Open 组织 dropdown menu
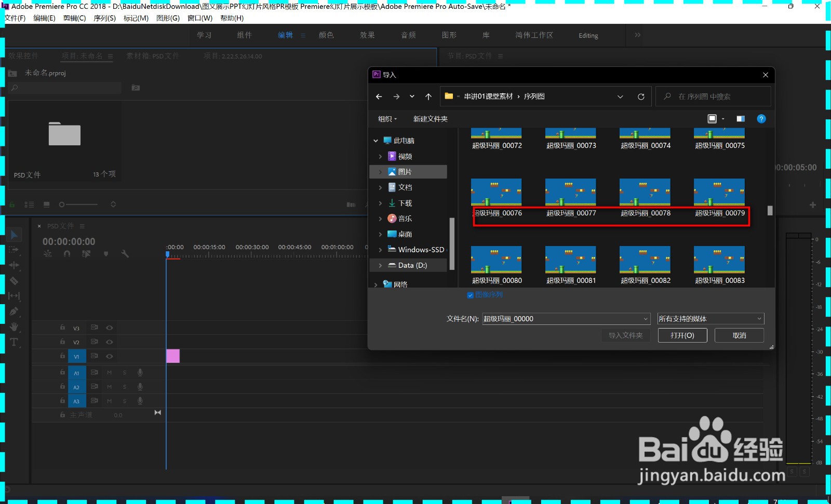 (x=387, y=119)
